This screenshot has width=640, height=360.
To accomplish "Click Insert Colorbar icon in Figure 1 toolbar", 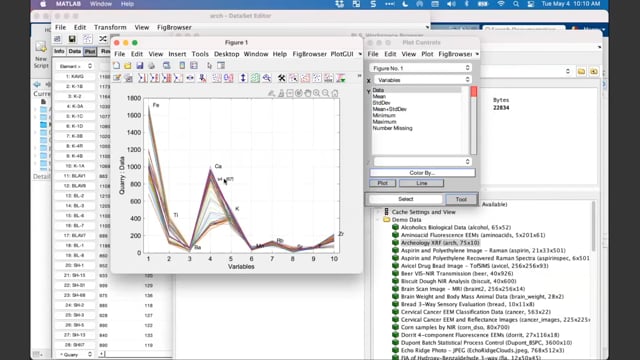I will 182,66.
